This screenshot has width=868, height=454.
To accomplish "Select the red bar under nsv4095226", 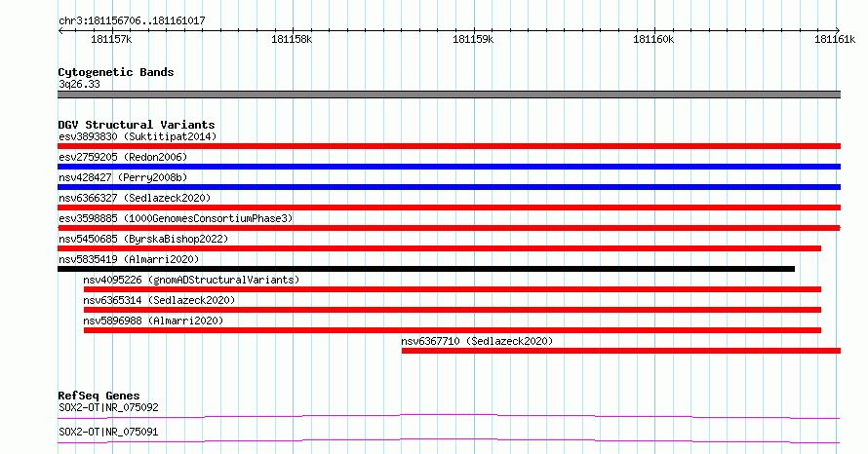I will [453, 289].
